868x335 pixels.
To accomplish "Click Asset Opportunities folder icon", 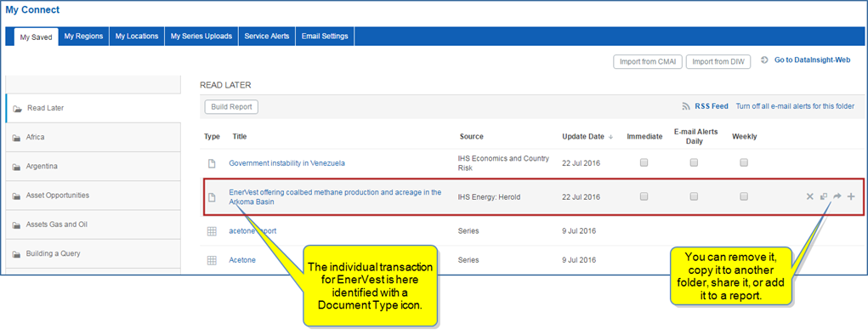I will pos(16,196).
